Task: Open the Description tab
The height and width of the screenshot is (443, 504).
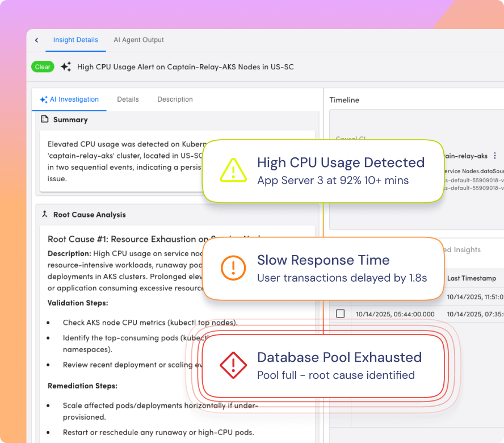Action: (x=175, y=99)
